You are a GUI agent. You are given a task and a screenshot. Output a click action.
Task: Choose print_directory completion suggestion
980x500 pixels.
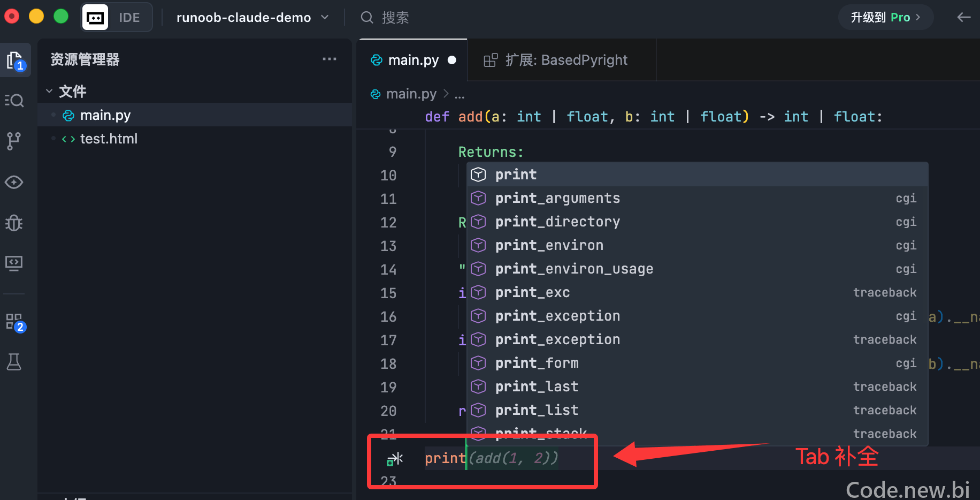click(698, 222)
